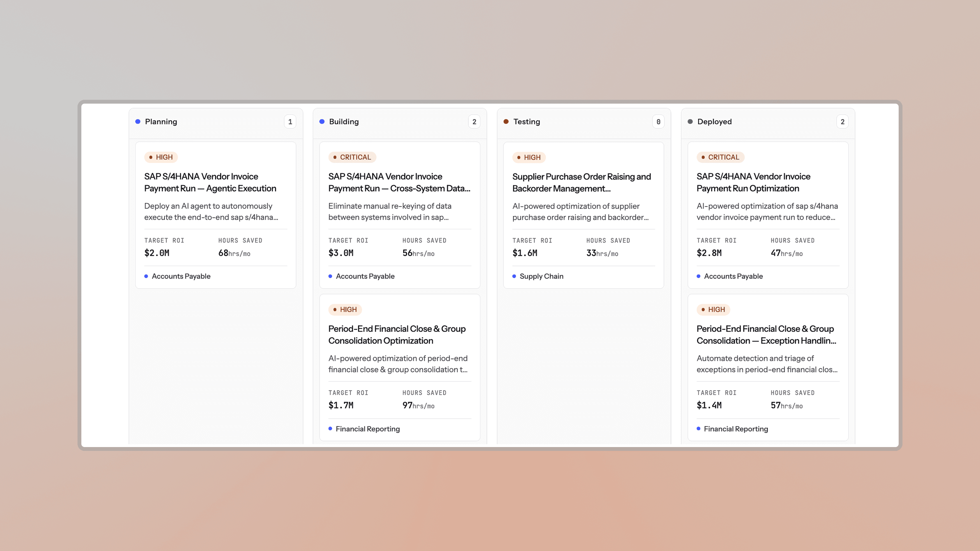Click description 'AI-powered optimization of supplier purchase order'
This screenshot has height=551, width=980.
click(x=581, y=211)
